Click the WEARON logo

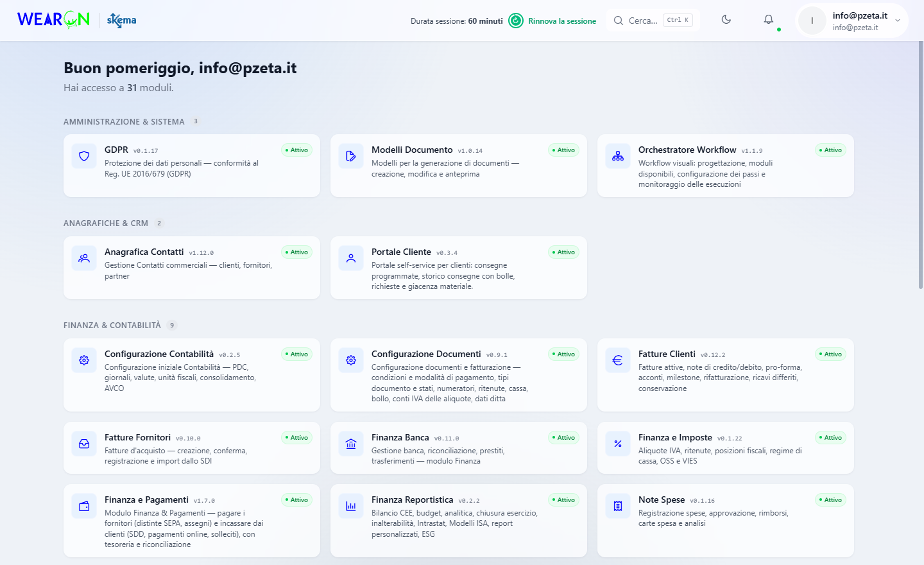[54, 20]
